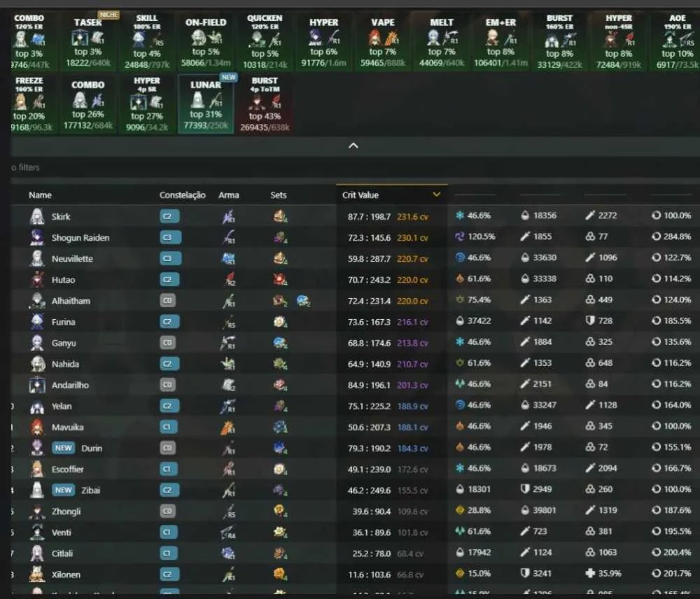Open the ON-FIELD top 5% leaderboard card

click(x=206, y=41)
